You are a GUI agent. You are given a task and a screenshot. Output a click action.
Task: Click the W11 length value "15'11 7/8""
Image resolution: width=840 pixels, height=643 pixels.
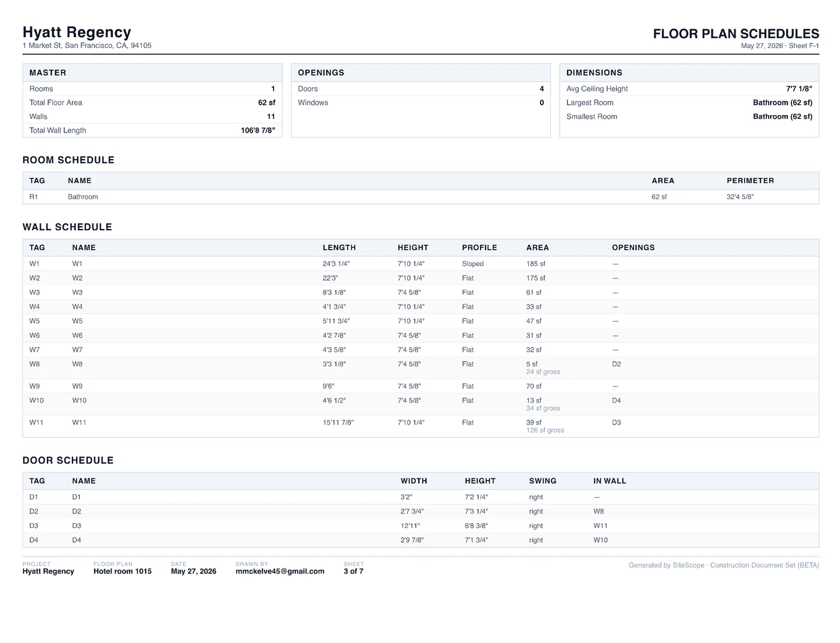coord(338,423)
